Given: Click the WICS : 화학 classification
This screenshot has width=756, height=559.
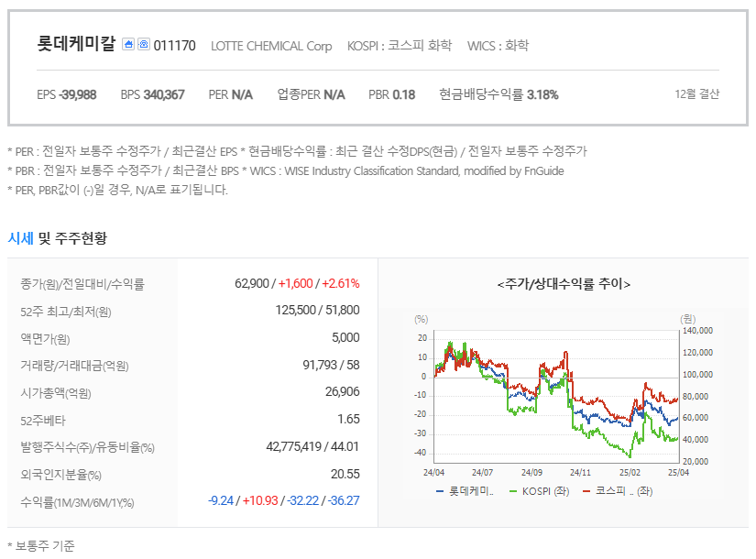Looking at the screenshot, I should (498, 46).
